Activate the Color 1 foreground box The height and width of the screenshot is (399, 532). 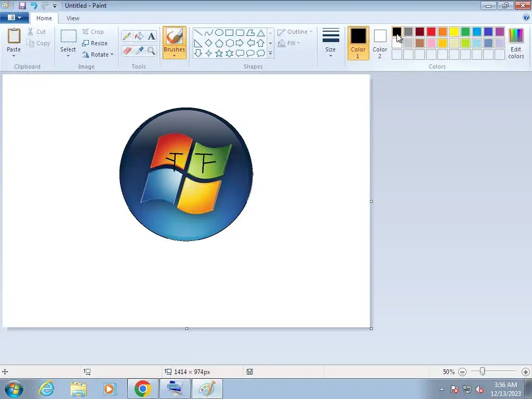point(358,43)
